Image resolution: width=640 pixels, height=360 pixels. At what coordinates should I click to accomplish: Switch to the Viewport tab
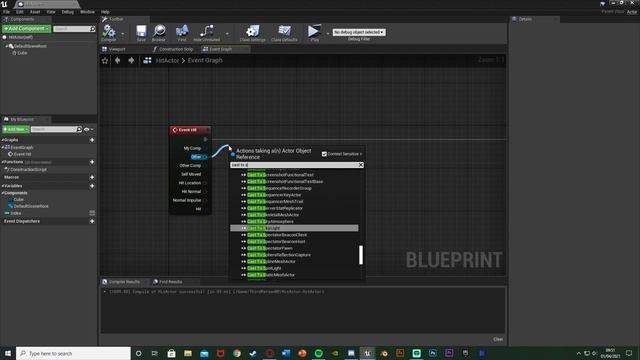(117, 49)
